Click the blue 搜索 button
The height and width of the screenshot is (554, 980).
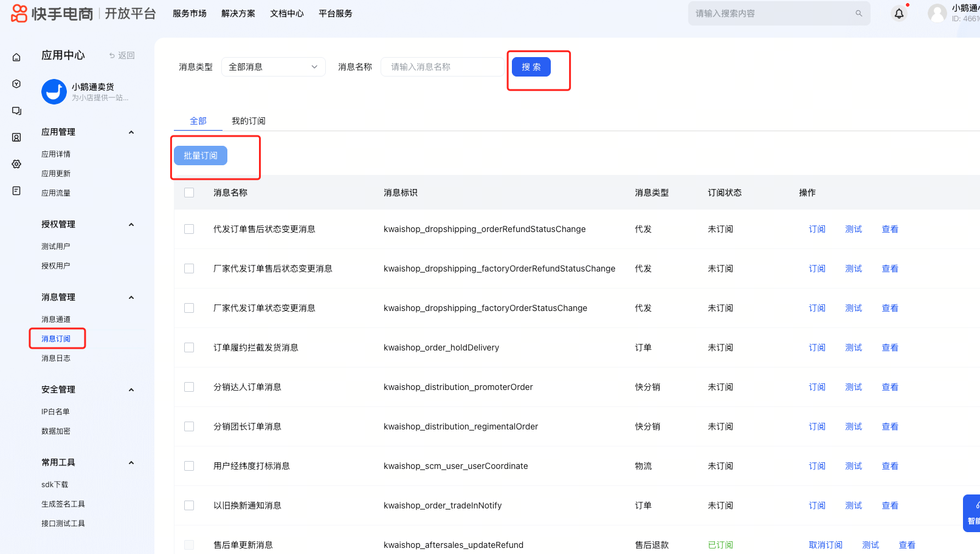click(x=531, y=67)
